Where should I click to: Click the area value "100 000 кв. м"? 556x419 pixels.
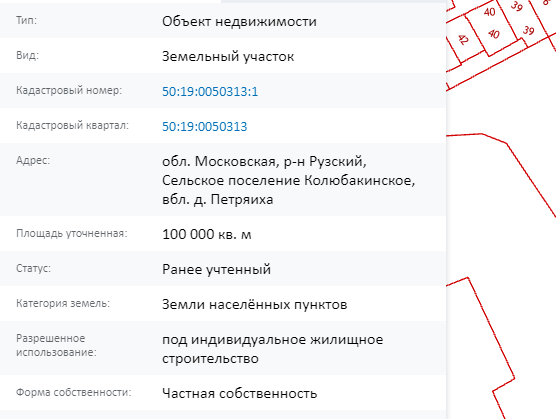(x=207, y=234)
